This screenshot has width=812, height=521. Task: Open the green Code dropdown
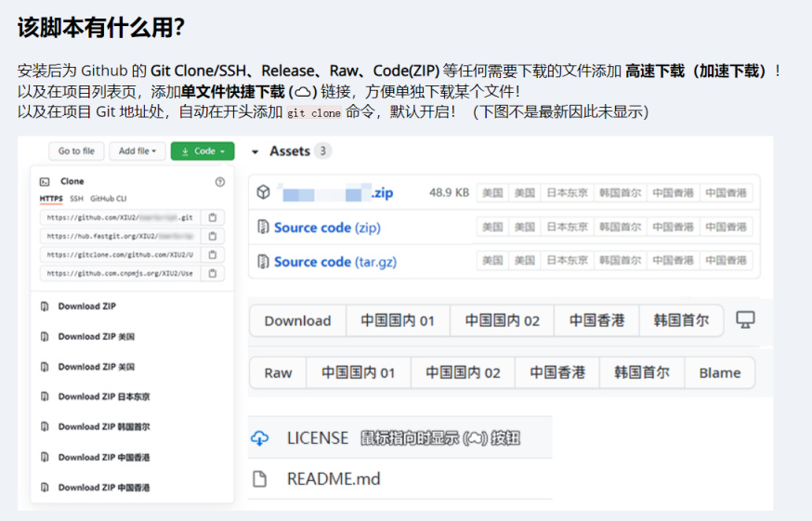(203, 151)
